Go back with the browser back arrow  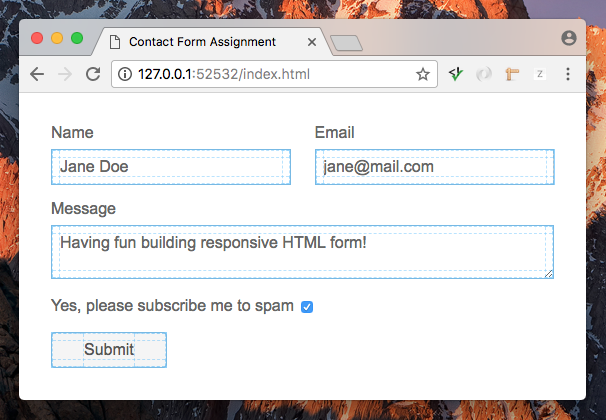(37, 74)
